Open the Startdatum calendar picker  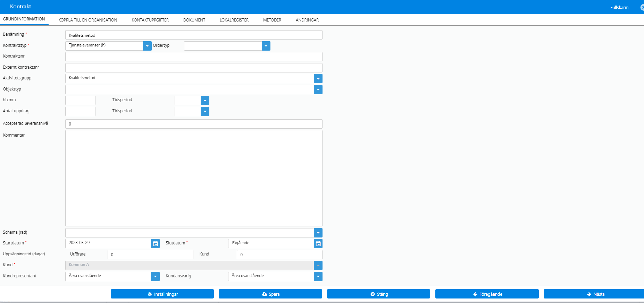click(156, 244)
